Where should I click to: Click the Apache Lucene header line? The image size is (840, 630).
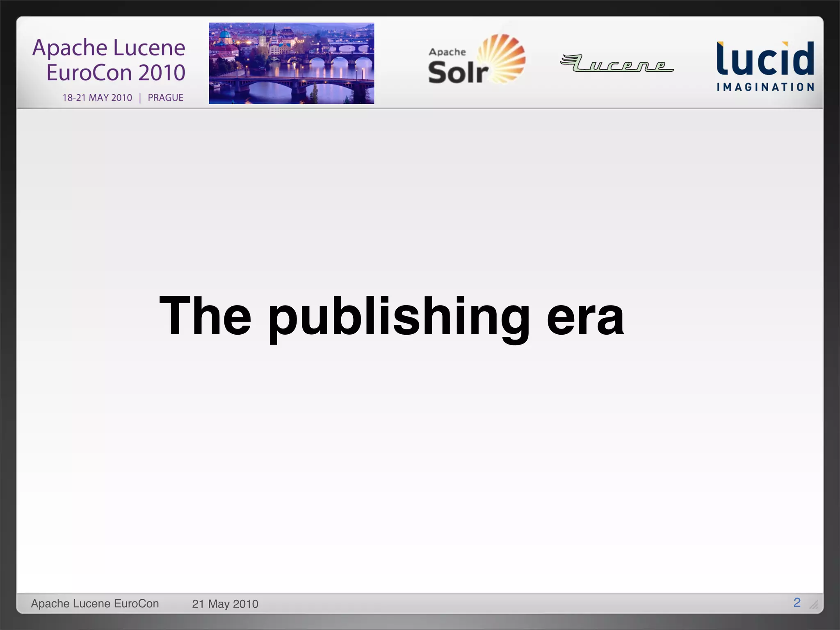click(x=109, y=48)
